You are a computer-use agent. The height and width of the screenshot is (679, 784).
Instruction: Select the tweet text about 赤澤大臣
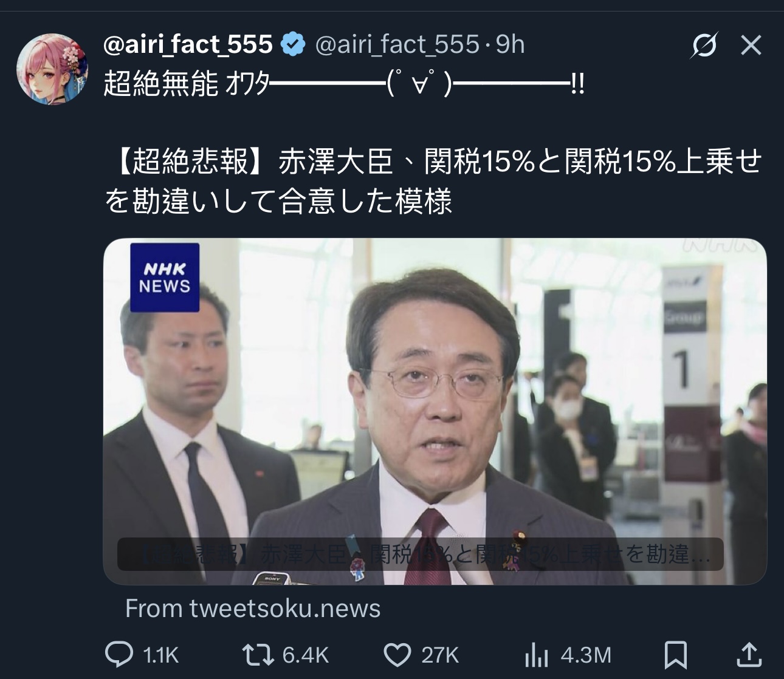coord(433,181)
